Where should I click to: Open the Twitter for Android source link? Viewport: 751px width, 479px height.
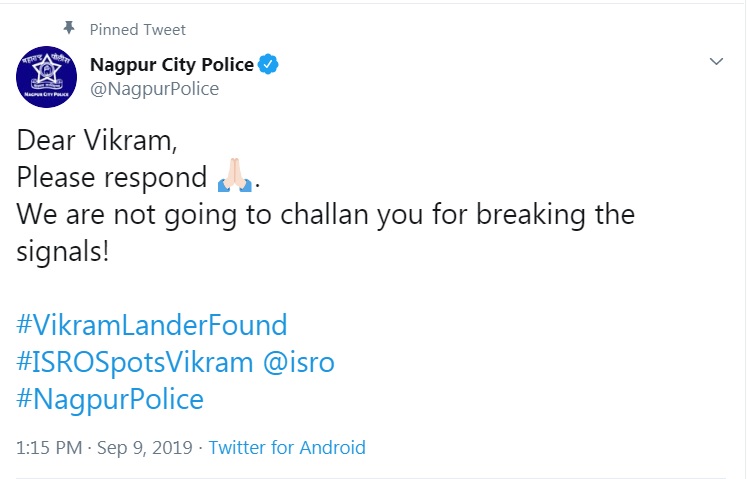click(287, 448)
